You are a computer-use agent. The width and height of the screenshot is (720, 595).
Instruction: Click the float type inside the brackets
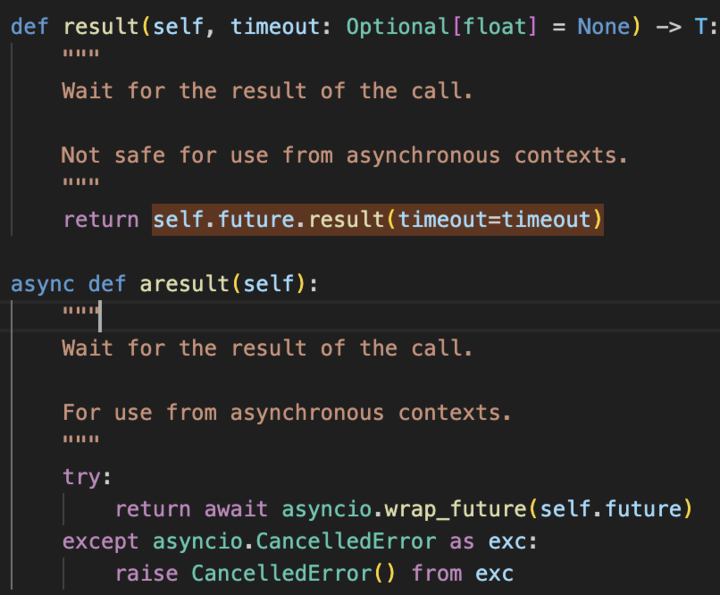tap(496, 26)
